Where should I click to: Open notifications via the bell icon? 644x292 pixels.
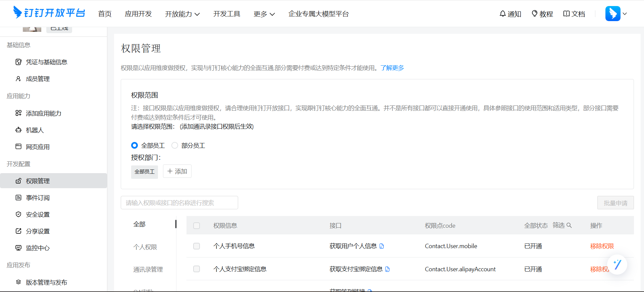(502, 14)
